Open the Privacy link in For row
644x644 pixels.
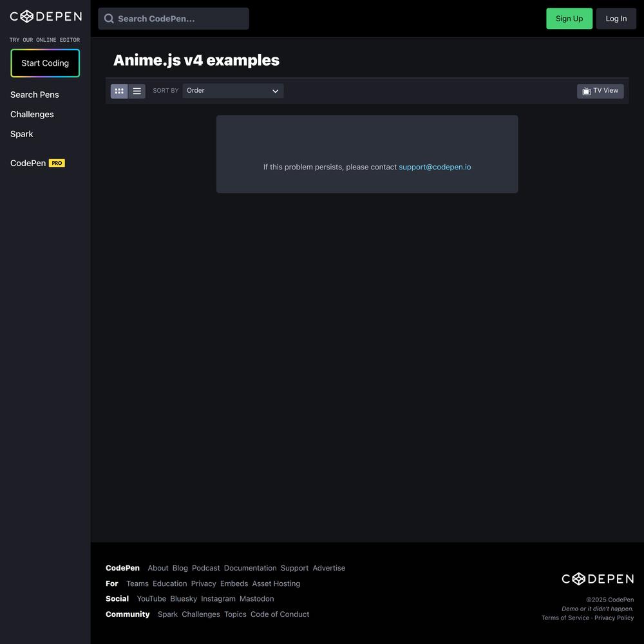[x=204, y=583]
